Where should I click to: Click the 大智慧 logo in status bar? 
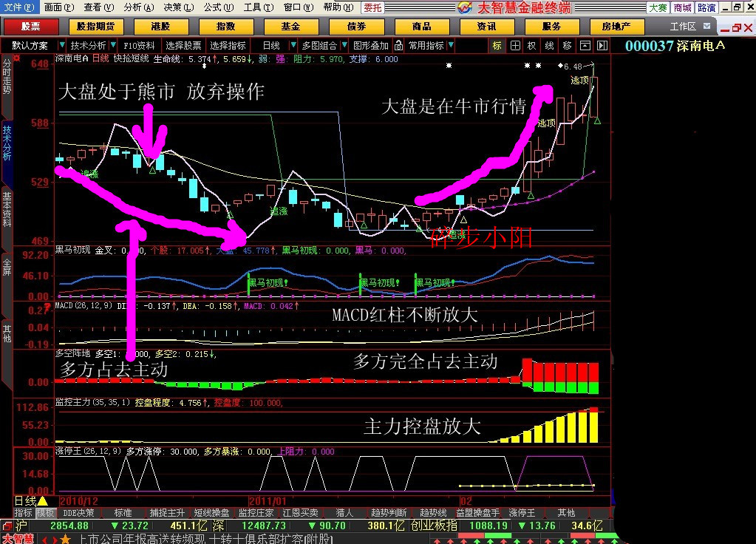(18, 539)
